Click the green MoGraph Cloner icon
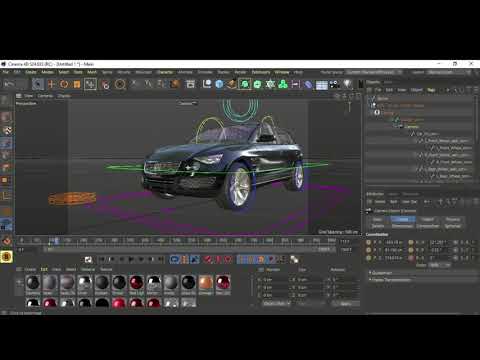 [x=283, y=84]
